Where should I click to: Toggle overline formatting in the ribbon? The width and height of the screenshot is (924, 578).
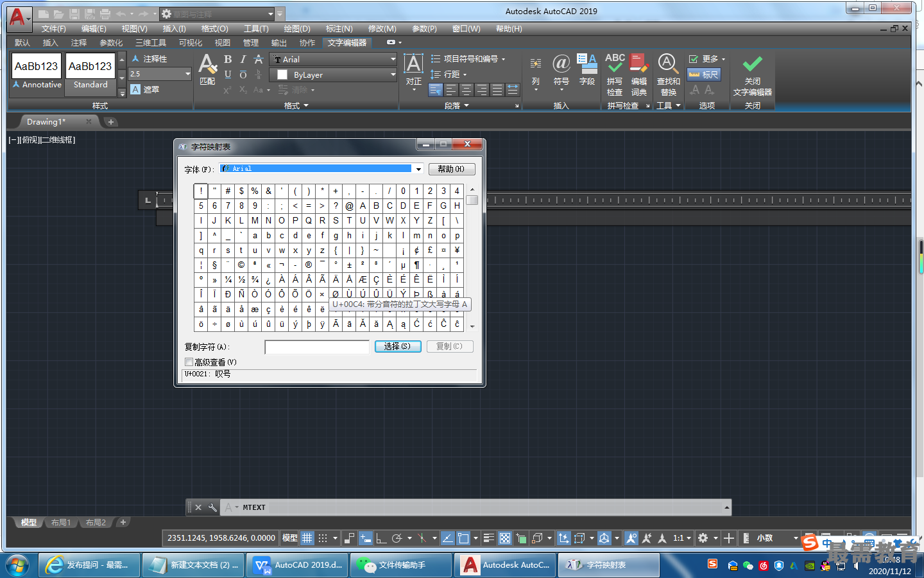point(243,74)
